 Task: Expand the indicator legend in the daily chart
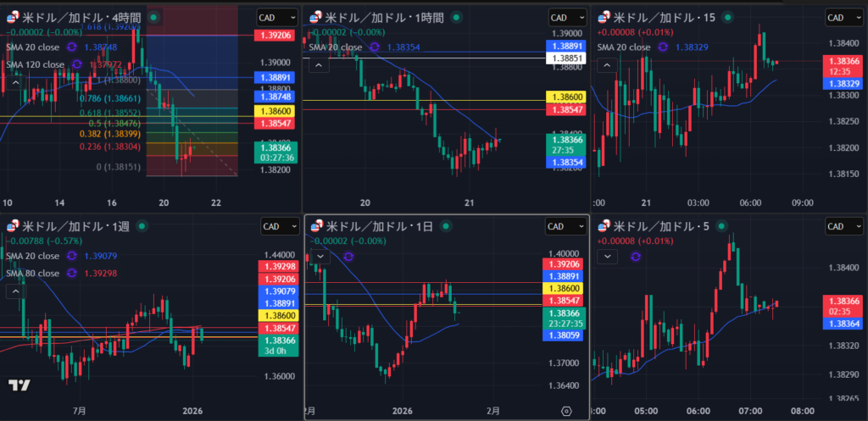[x=319, y=256]
